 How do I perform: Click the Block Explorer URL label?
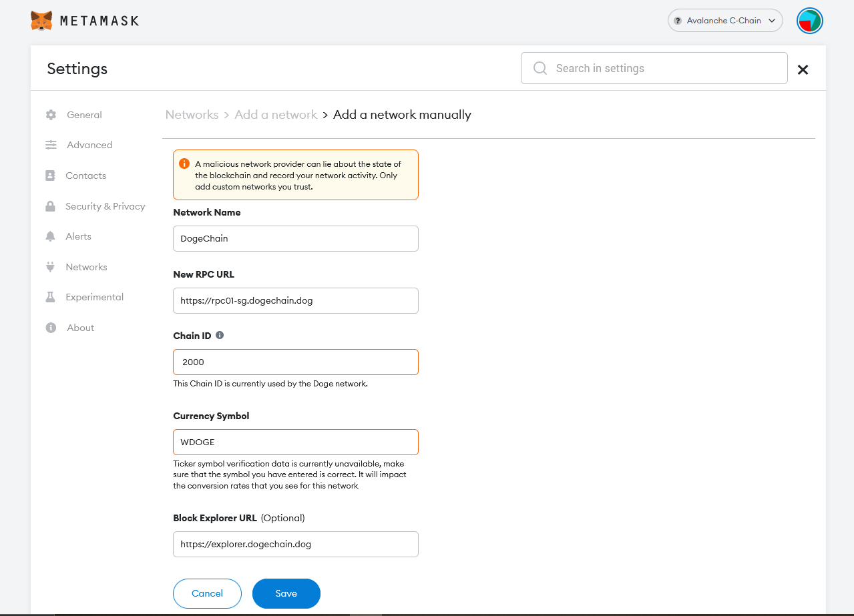[215, 518]
